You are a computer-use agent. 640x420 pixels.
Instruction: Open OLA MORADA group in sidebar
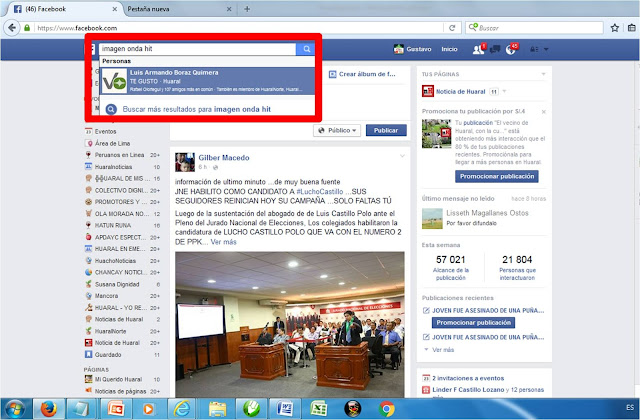122,213
